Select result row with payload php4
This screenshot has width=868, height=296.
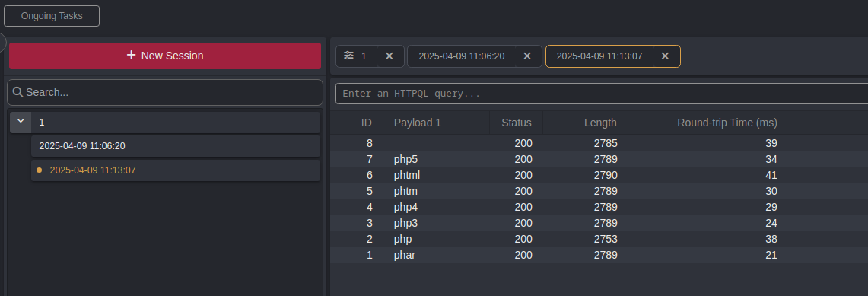click(x=599, y=208)
